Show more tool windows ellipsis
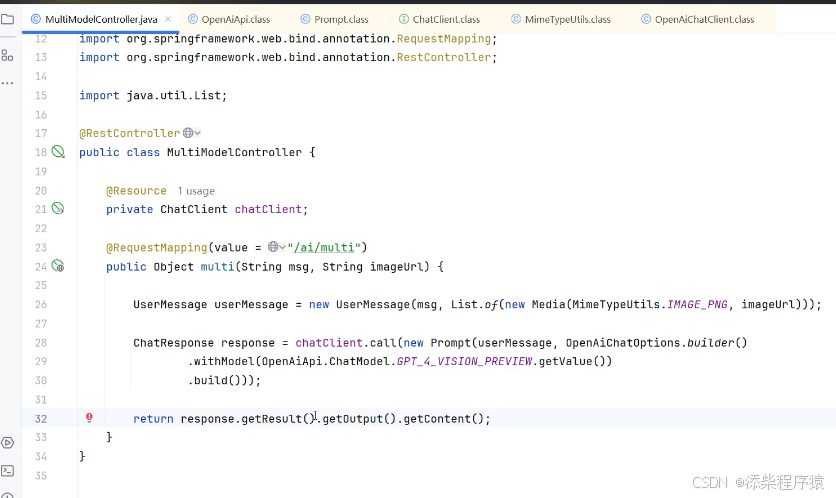This screenshot has width=836, height=498. [7, 83]
